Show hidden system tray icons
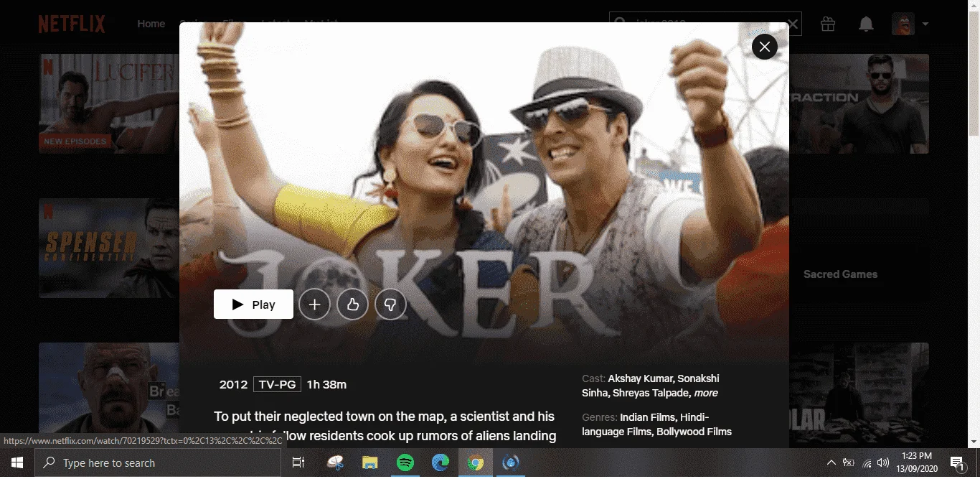The image size is (980, 479). click(x=831, y=463)
